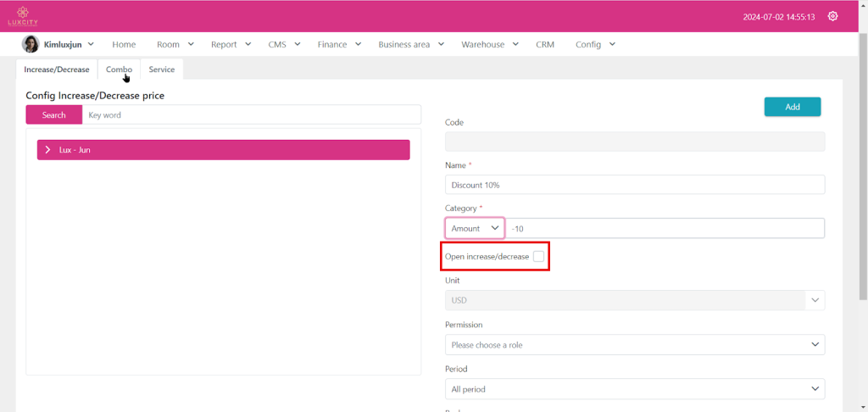Expand the Period dropdown

pyautogui.click(x=634, y=389)
